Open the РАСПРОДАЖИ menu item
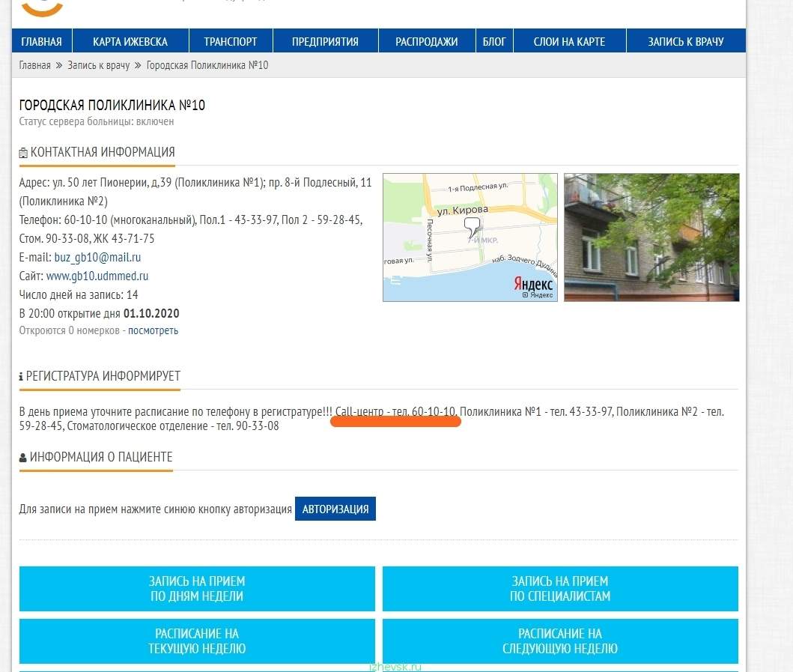Image resolution: width=793 pixels, height=672 pixels. 426,42
